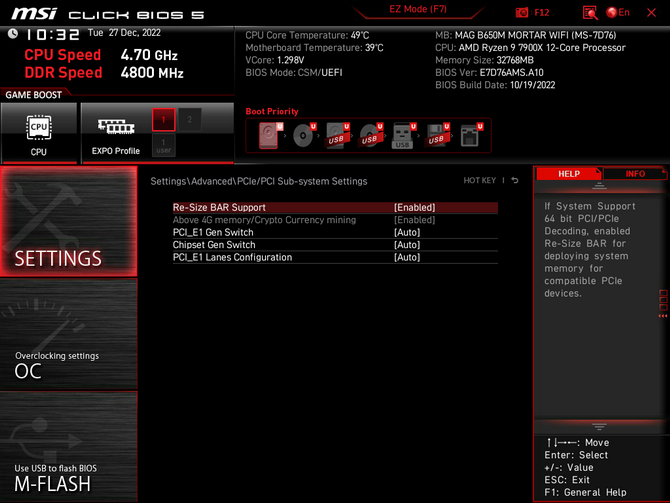
Task: Select the USB key boot device icon
Action: pyautogui.click(x=403, y=135)
